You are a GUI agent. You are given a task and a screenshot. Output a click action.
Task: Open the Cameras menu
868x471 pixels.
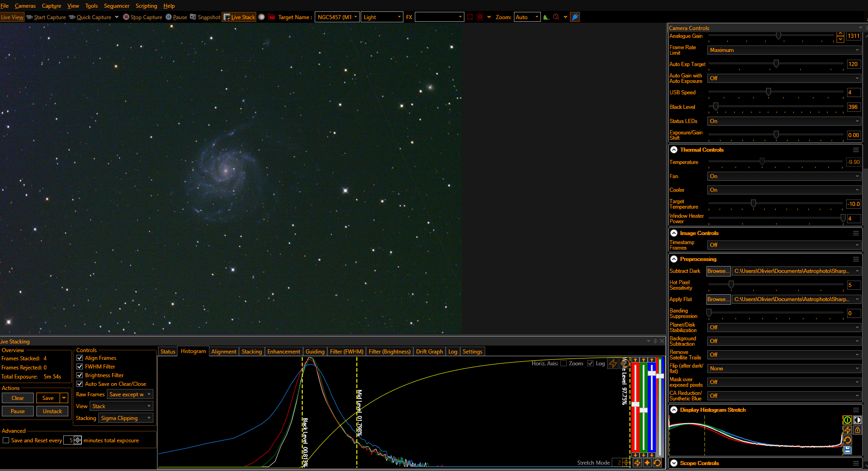click(25, 6)
